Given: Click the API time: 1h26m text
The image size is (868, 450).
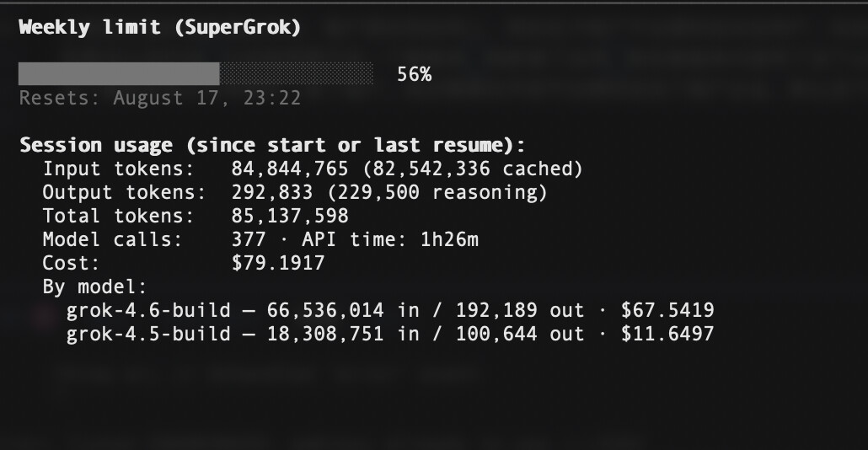Looking at the screenshot, I should 390,239.
